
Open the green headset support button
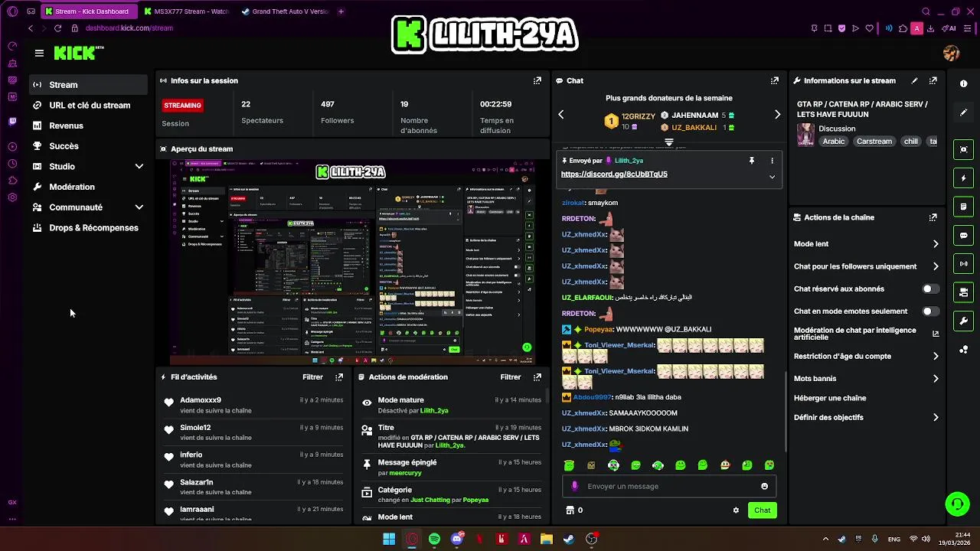[x=957, y=504]
